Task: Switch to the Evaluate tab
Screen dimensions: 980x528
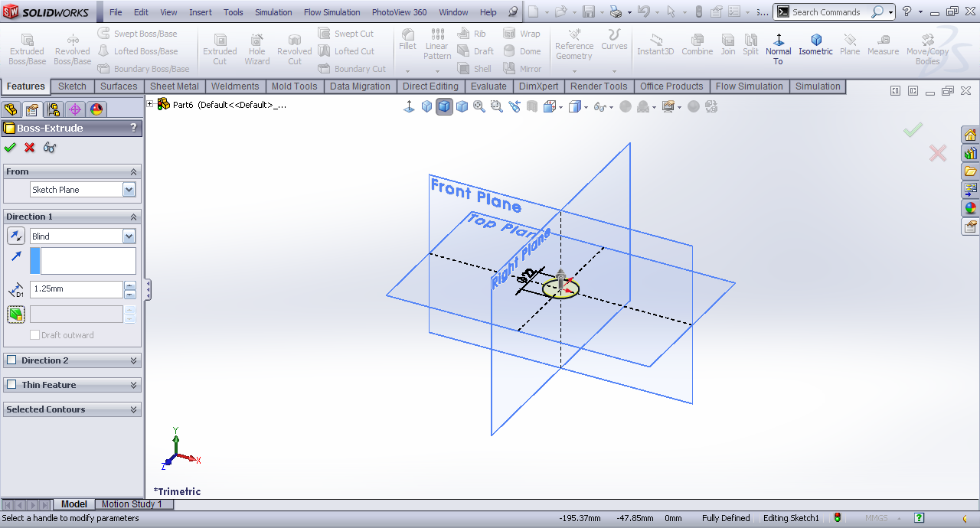Action: click(488, 86)
